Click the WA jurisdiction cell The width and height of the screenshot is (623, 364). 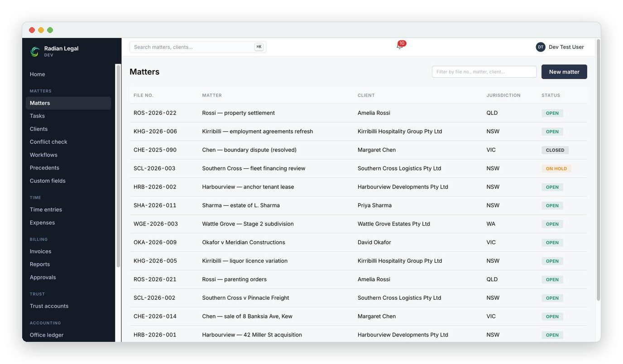(x=491, y=224)
